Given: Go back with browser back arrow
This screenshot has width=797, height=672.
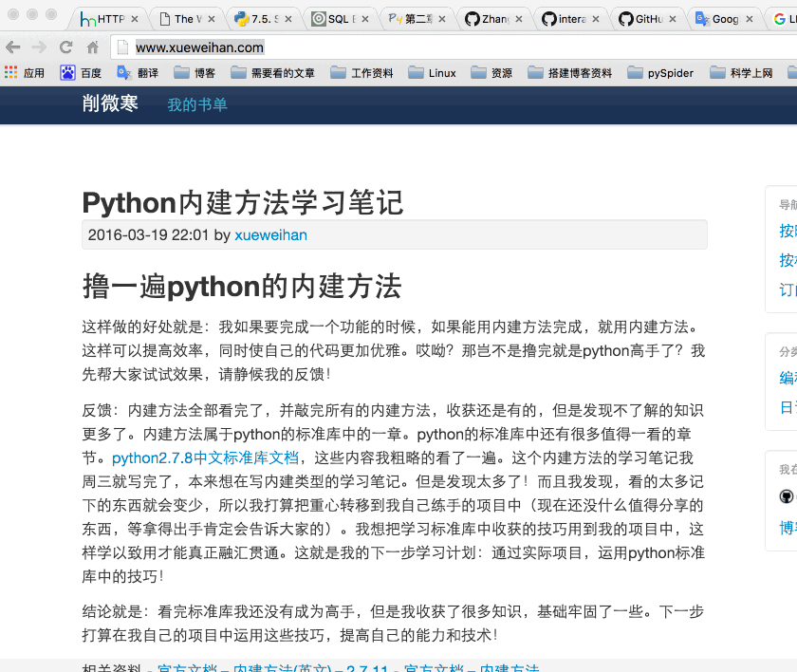Looking at the screenshot, I should pyautogui.click(x=13, y=47).
